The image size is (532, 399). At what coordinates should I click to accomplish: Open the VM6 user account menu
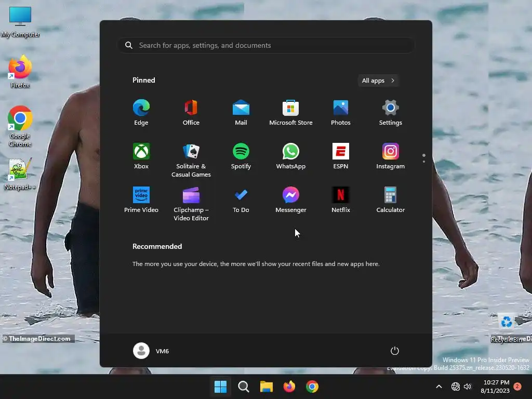tap(151, 351)
